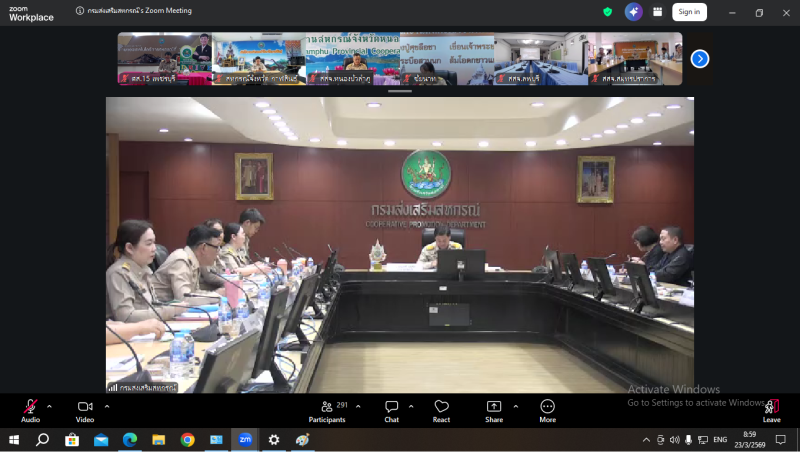This screenshot has width=800, height=468.
Task: Expand the chevron next to Participants
Action: [x=358, y=406]
